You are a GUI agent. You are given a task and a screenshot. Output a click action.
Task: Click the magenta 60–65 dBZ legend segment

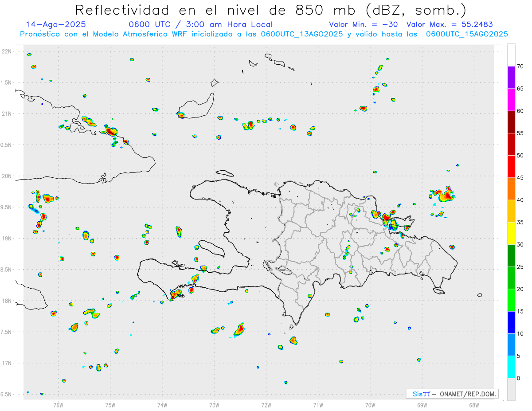pos(511,99)
